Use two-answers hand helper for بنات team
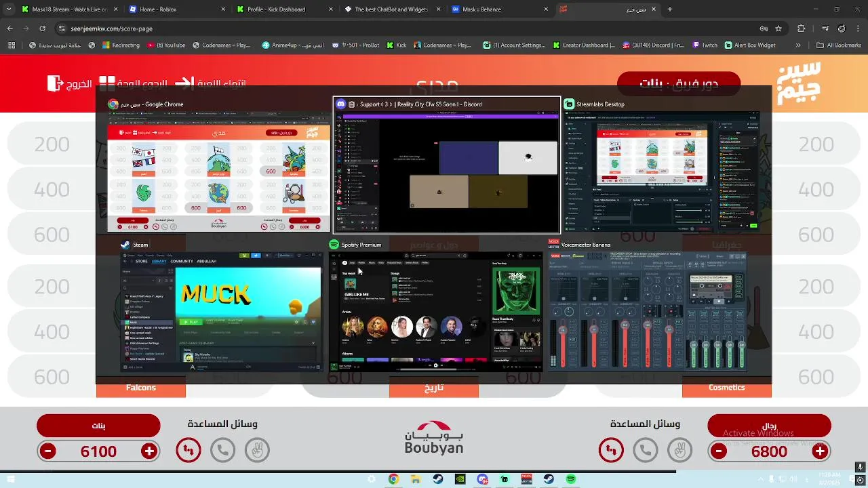This screenshot has height=488, width=868. coord(257,450)
